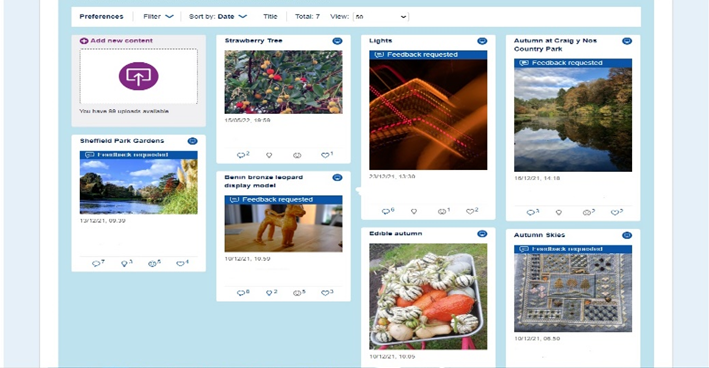
Task: Open the Lights title link
Action: [380, 41]
